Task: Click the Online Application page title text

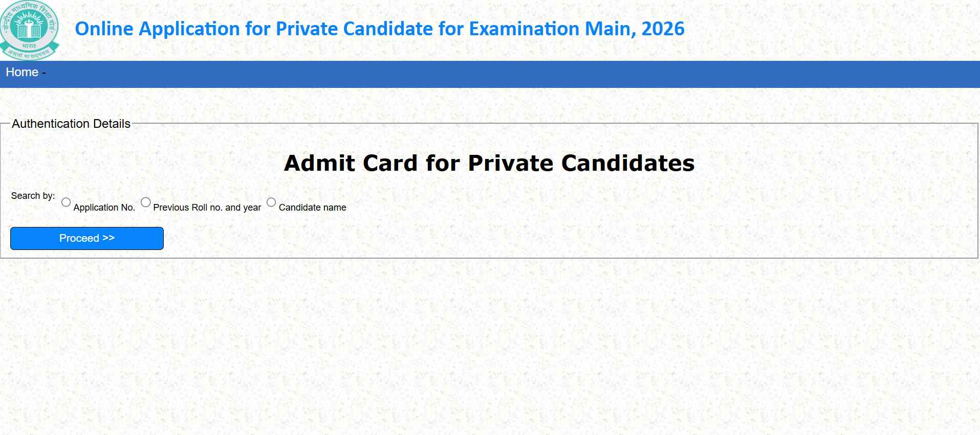Action: pyautogui.click(x=379, y=29)
